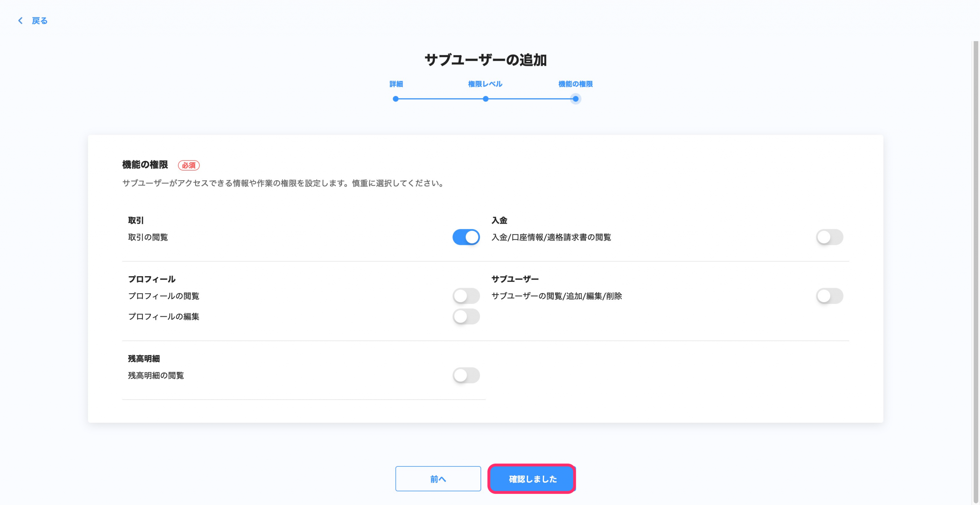Click the プロフィールの閲覧 label text

point(163,296)
